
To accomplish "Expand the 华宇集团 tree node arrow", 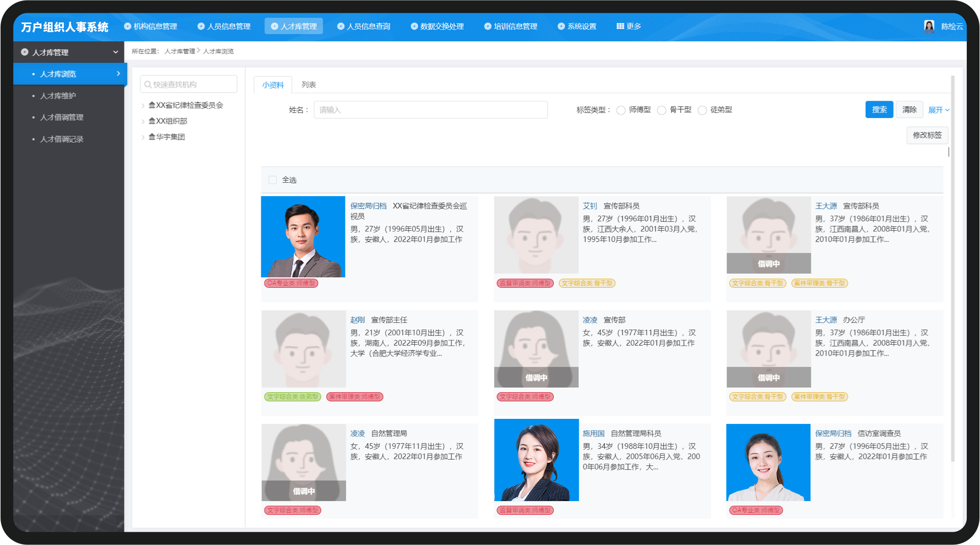I will pos(143,137).
